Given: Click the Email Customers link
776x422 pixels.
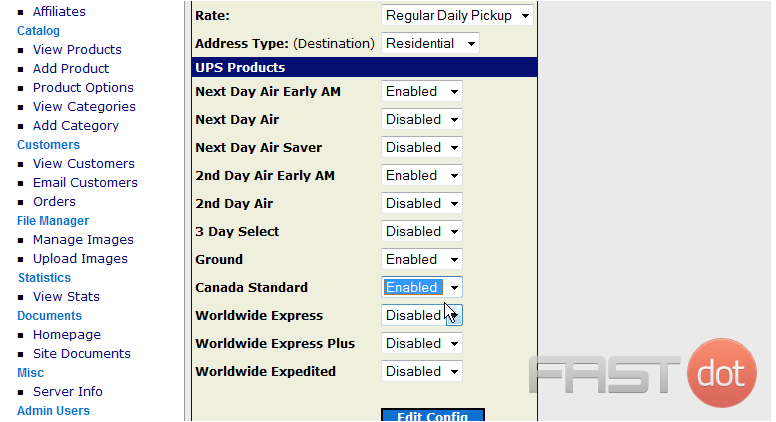Looking at the screenshot, I should 85,183.
